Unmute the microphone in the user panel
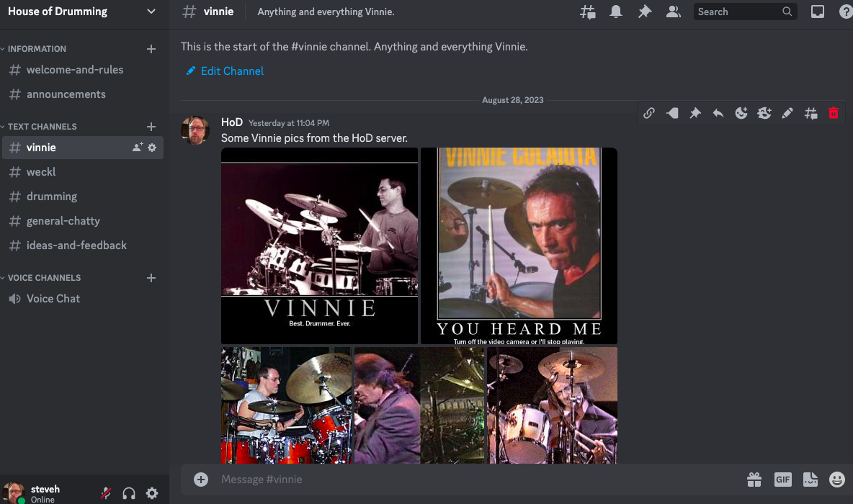Screen dimensions: 853x504 (x=106, y=493)
